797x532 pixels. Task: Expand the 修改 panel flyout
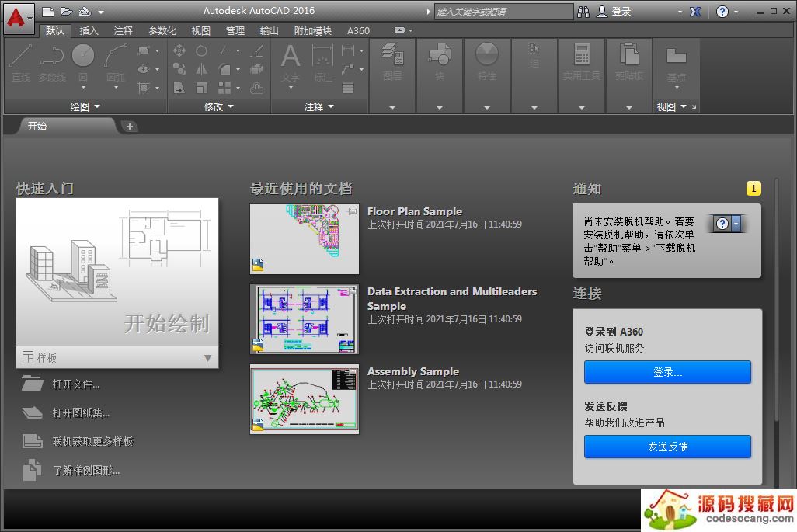point(219,106)
